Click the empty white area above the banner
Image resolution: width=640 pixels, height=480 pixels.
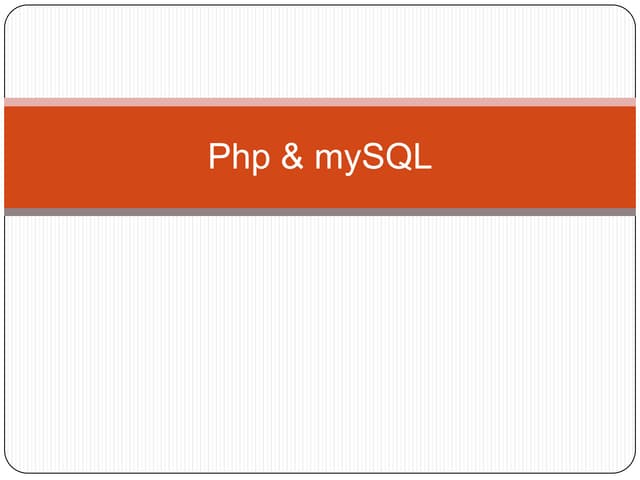tap(320, 50)
